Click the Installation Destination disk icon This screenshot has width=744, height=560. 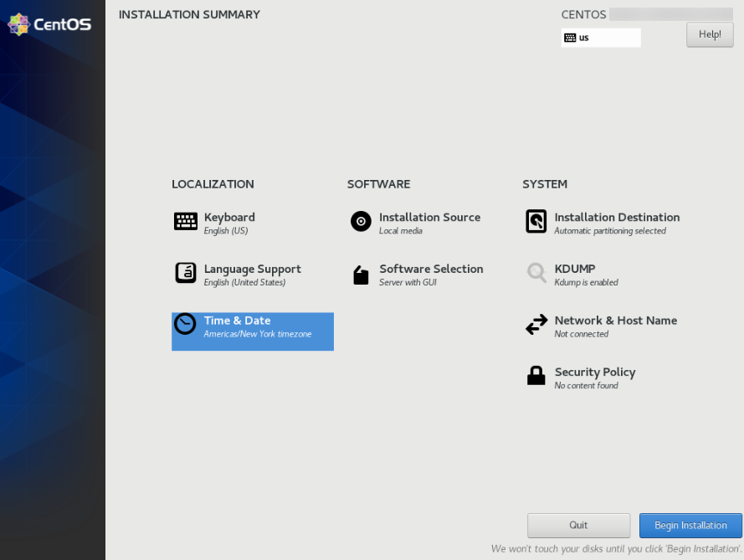536,221
